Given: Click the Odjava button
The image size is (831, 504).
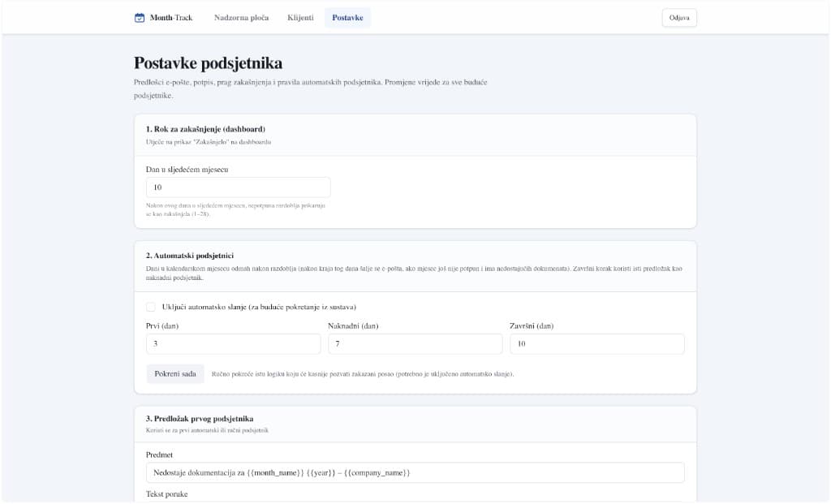Looking at the screenshot, I should [x=679, y=17].
